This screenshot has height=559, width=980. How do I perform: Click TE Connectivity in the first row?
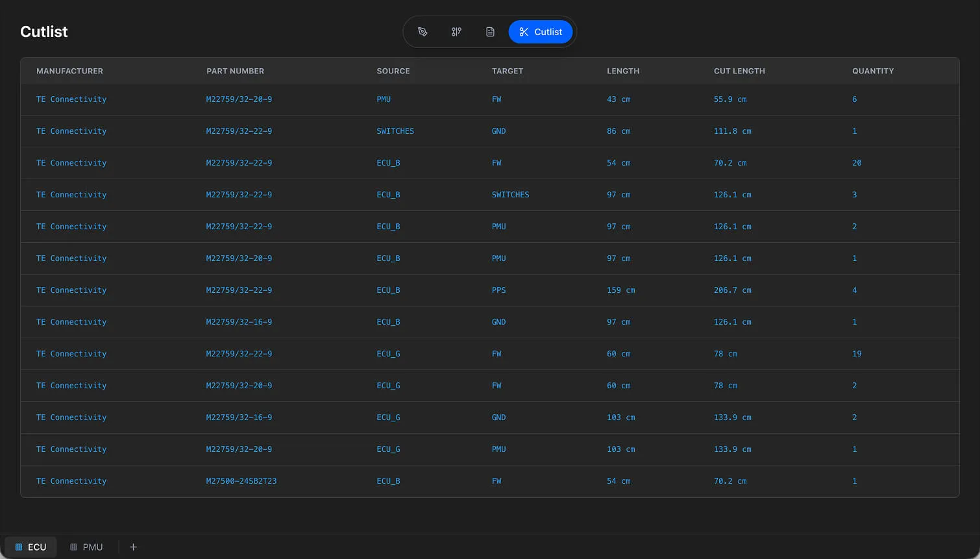point(71,99)
